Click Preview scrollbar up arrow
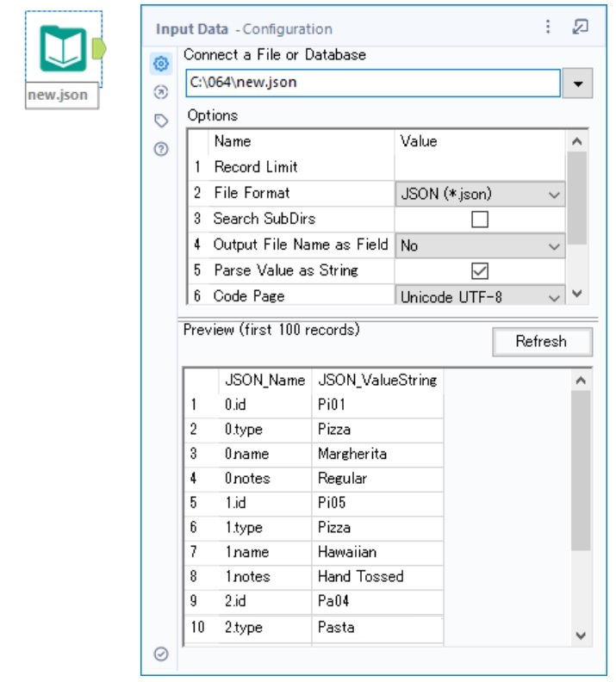Screen dimensions: 616x682 (x=581, y=381)
